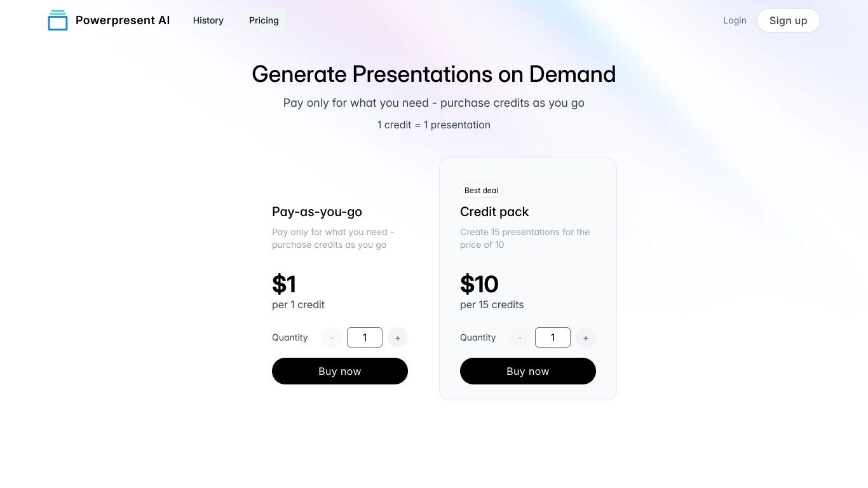This screenshot has height=488, width=868.
Task: Click the Sign up button
Action: tap(789, 20)
